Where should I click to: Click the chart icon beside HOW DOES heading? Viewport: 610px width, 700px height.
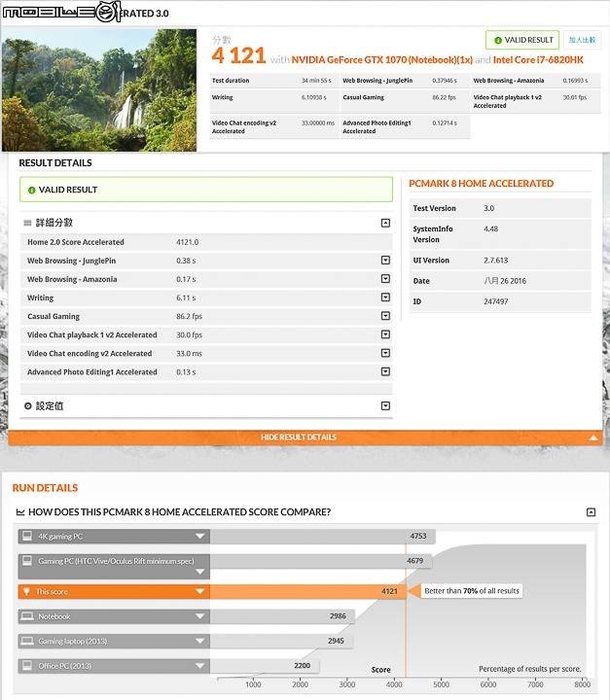(x=20, y=512)
